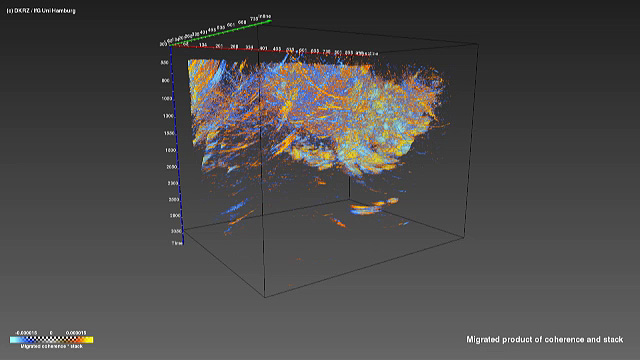Click the Migrated coherence * stack legend label
Viewport: 640px width, 360px height.
51,346
